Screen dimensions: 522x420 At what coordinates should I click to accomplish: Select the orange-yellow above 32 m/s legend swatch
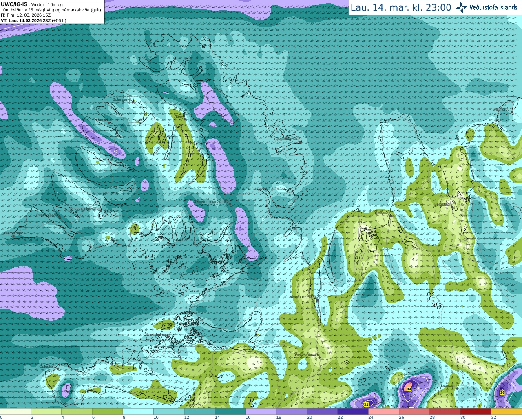(x=507, y=411)
